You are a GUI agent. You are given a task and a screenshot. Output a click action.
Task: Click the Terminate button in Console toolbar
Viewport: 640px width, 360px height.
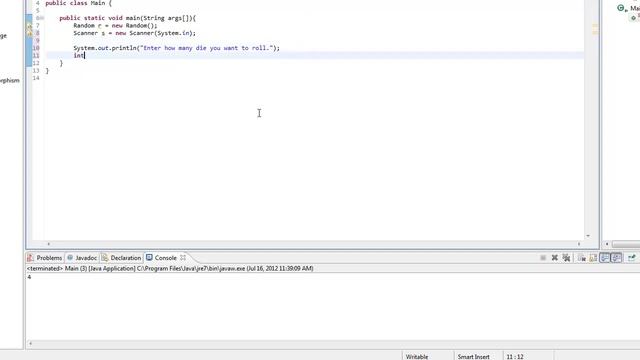(543, 258)
